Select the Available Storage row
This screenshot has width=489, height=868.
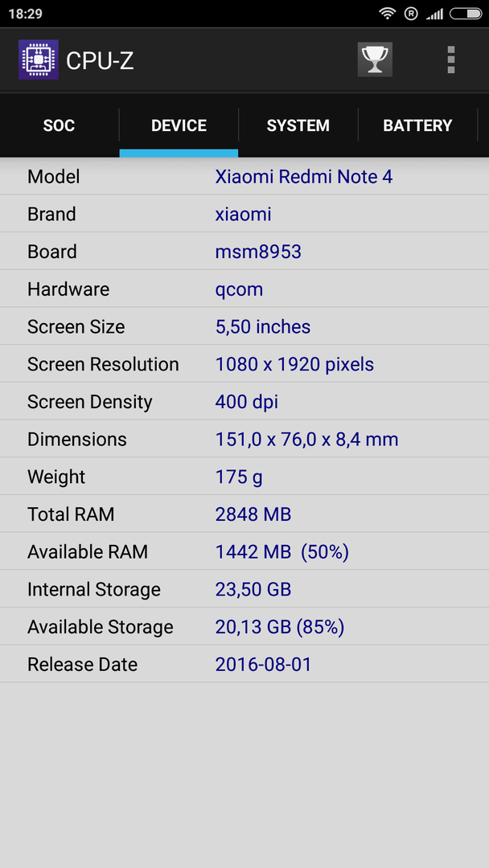[x=244, y=626]
